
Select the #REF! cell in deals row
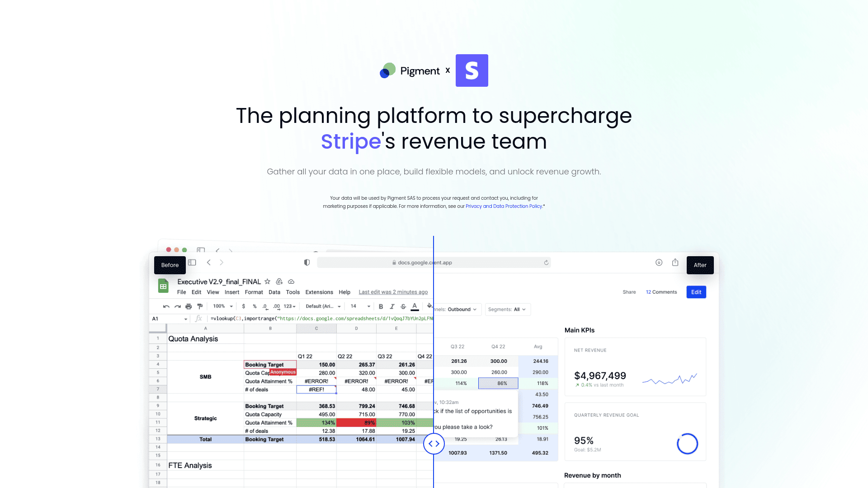(x=316, y=389)
